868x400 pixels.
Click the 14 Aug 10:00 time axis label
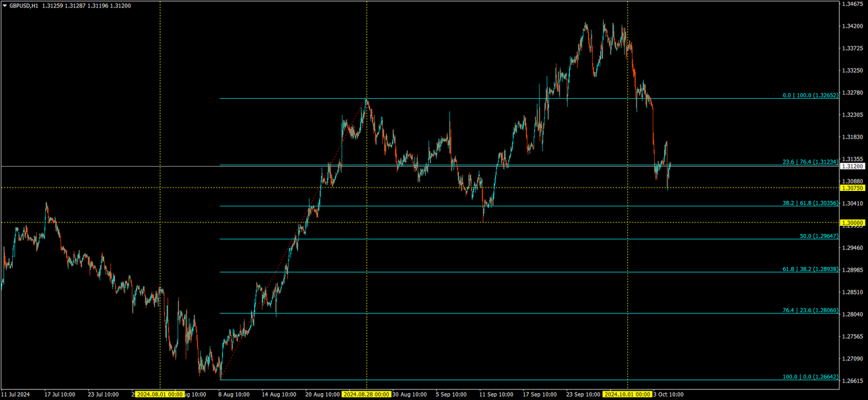pos(277,395)
